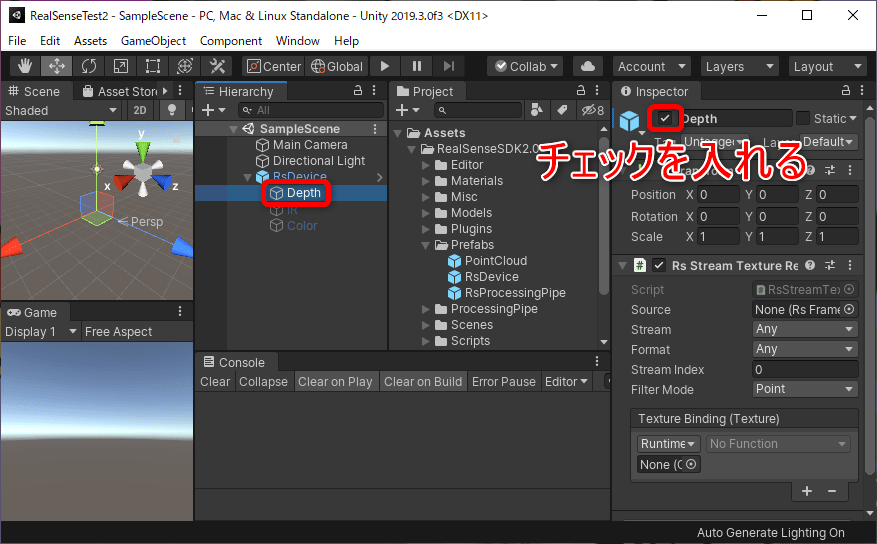877x544 pixels.
Task: Click the Hierarchy search field
Action: 311,110
